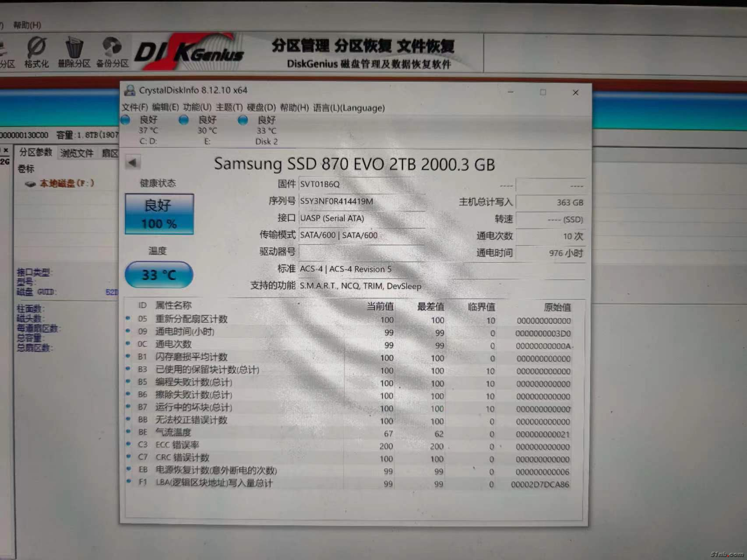Click the rotation rate ---- (SSD) value
The height and width of the screenshot is (560, 747).
[550, 219]
